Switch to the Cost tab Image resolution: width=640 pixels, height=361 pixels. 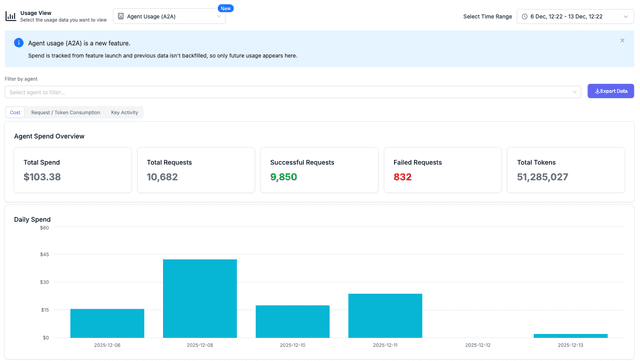(15, 112)
